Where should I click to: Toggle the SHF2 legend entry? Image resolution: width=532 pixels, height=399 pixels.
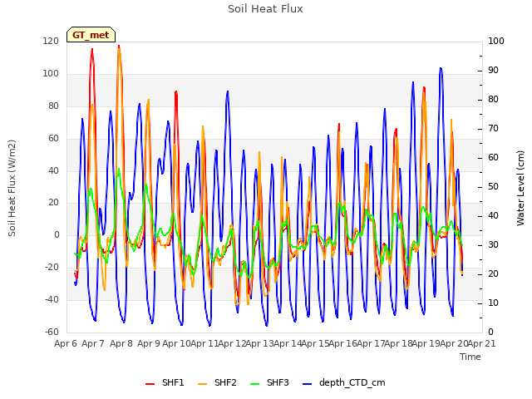(217, 382)
